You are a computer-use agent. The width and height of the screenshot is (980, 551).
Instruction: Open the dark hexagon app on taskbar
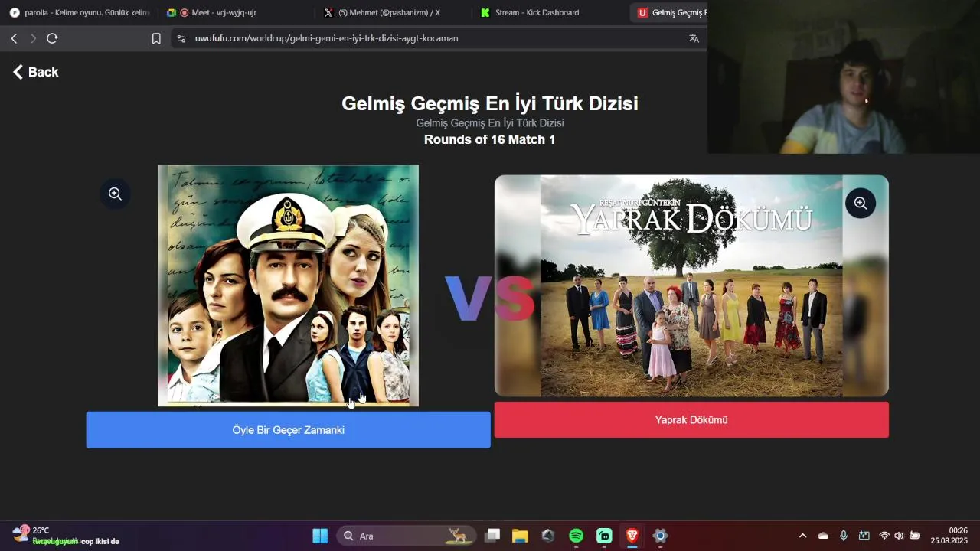(547, 536)
